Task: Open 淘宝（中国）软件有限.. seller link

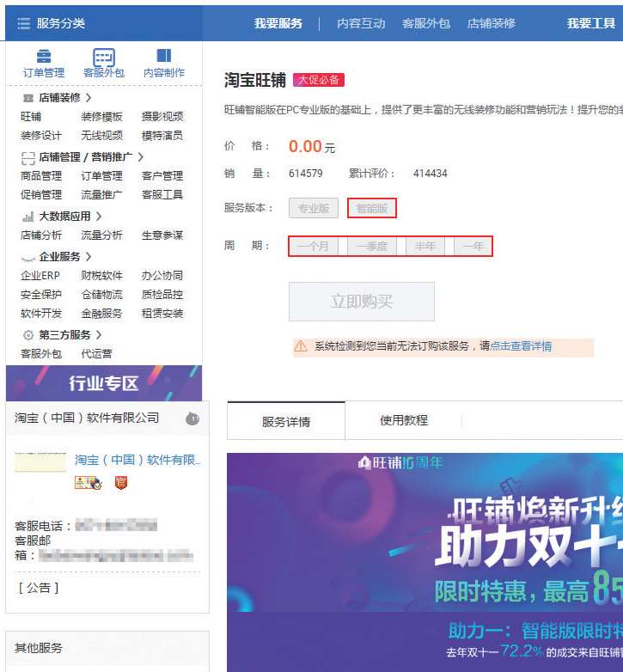Action: (x=137, y=461)
